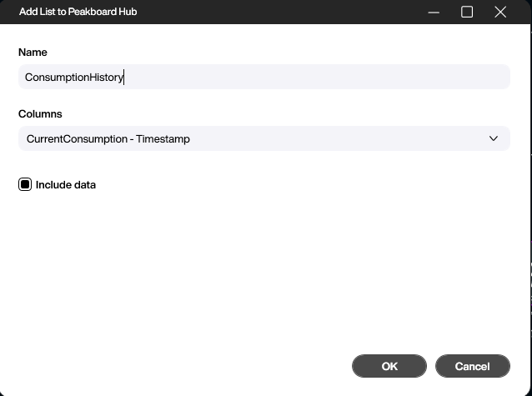532x396 pixels.
Task: Click the Name field containing ConsumptionHistory
Action: point(264,77)
